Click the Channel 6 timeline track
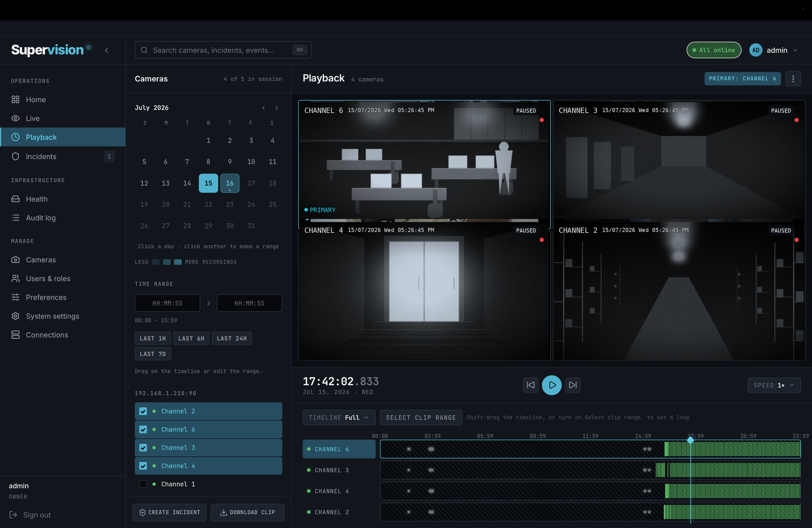 point(590,449)
